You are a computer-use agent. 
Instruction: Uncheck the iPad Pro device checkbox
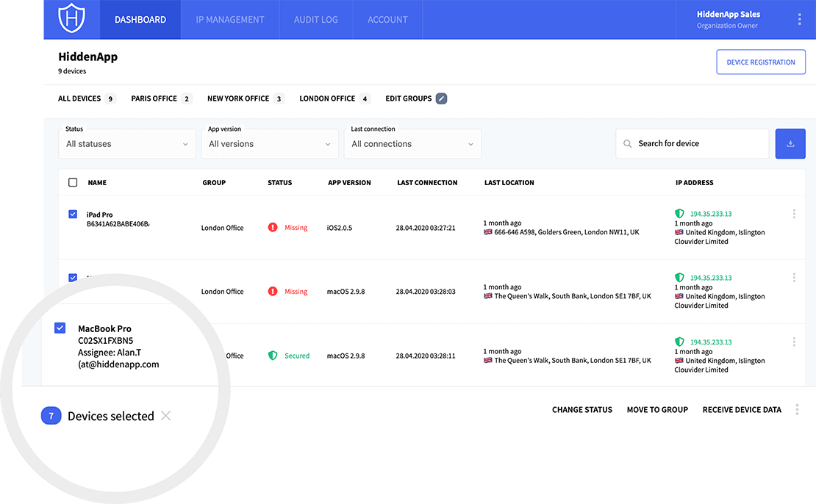click(73, 215)
